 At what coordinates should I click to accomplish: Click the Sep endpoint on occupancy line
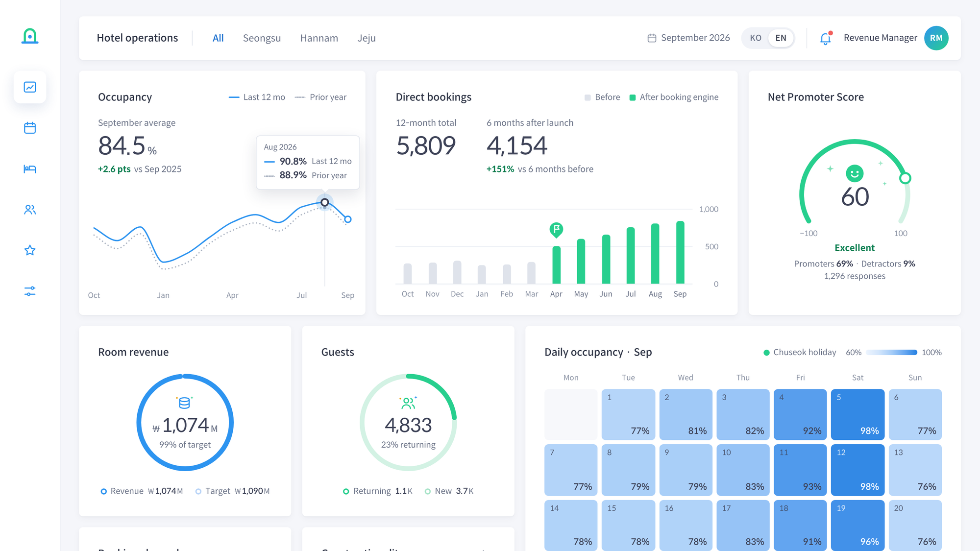[347, 219]
